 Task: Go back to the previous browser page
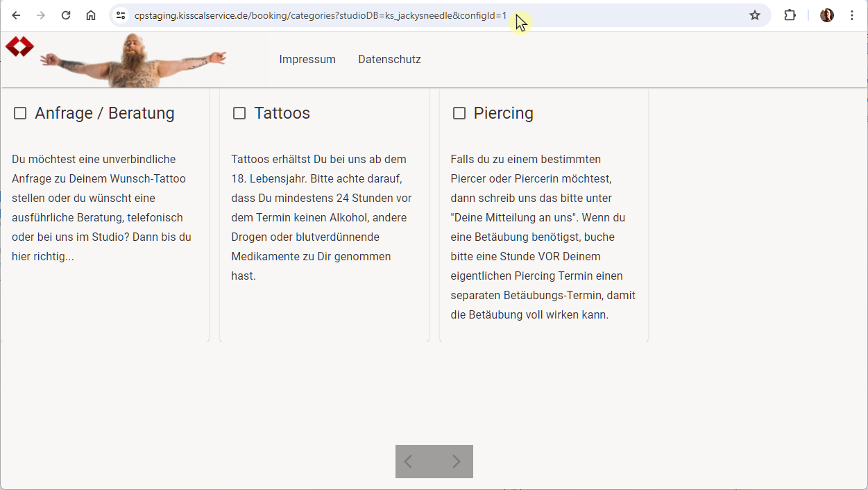[x=17, y=15]
